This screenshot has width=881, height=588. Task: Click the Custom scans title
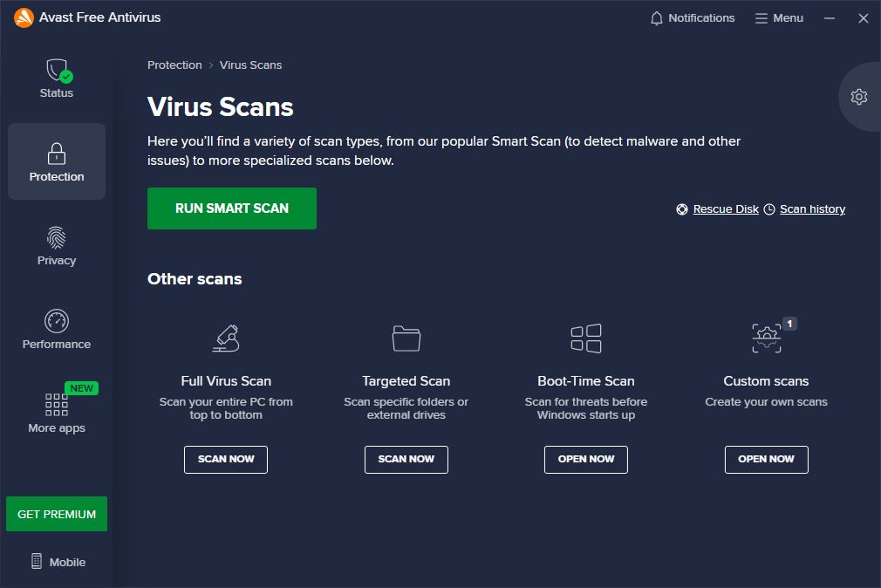pos(767,381)
